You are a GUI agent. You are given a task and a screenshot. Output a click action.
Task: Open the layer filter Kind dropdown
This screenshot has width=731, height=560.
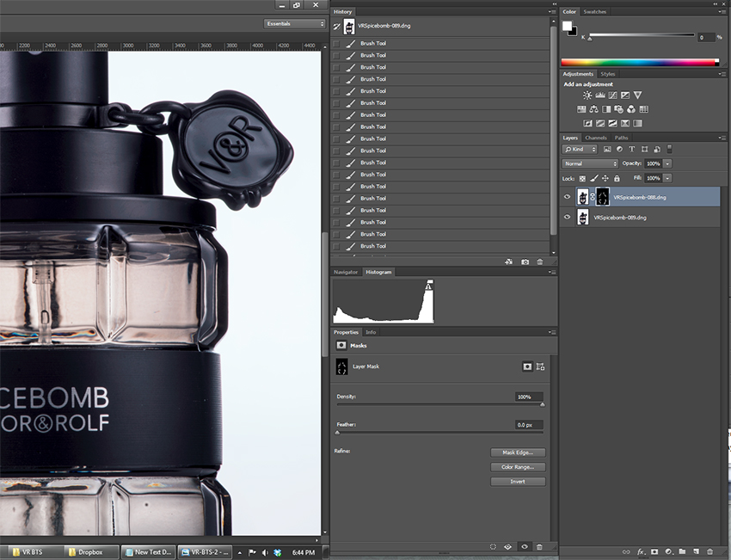[x=580, y=149]
